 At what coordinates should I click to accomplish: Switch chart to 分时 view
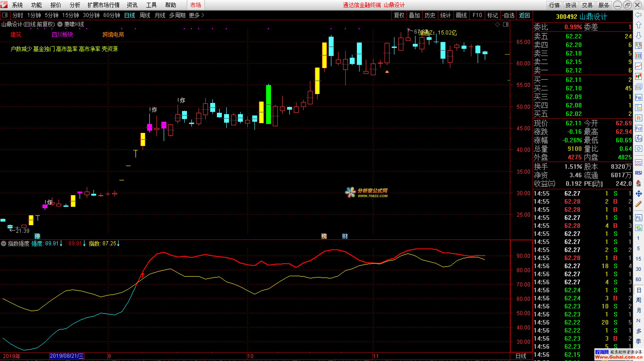pos(17,15)
